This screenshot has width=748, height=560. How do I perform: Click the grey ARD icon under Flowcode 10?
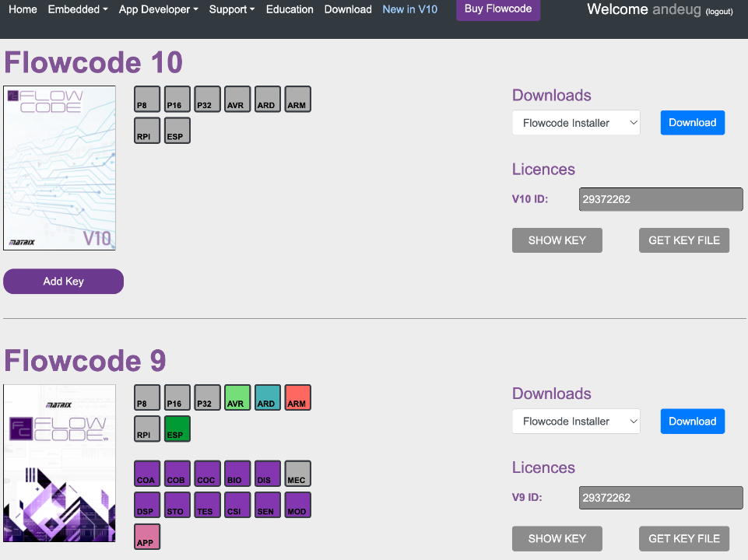pyautogui.click(x=268, y=99)
